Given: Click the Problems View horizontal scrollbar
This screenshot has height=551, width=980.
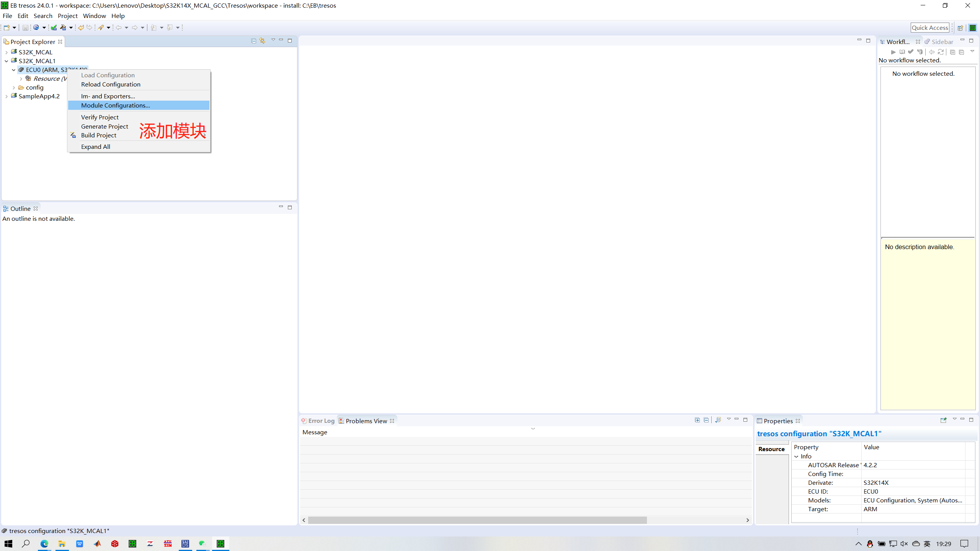Looking at the screenshot, I should click(x=477, y=520).
